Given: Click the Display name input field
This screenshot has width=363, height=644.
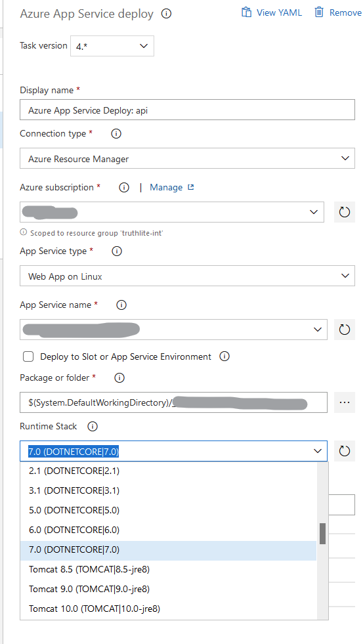Looking at the screenshot, I should click(x=187, y=110).
